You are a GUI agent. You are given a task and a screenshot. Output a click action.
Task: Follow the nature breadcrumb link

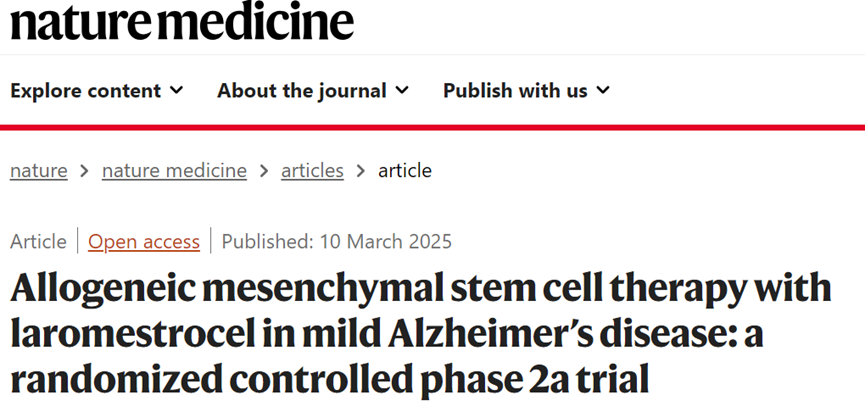(x=39, y=171)
